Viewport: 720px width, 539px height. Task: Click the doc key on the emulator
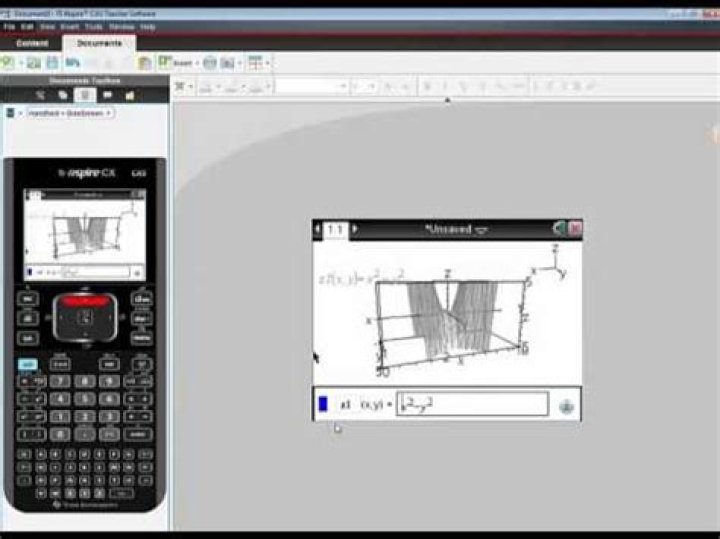[x=142, y=319]
